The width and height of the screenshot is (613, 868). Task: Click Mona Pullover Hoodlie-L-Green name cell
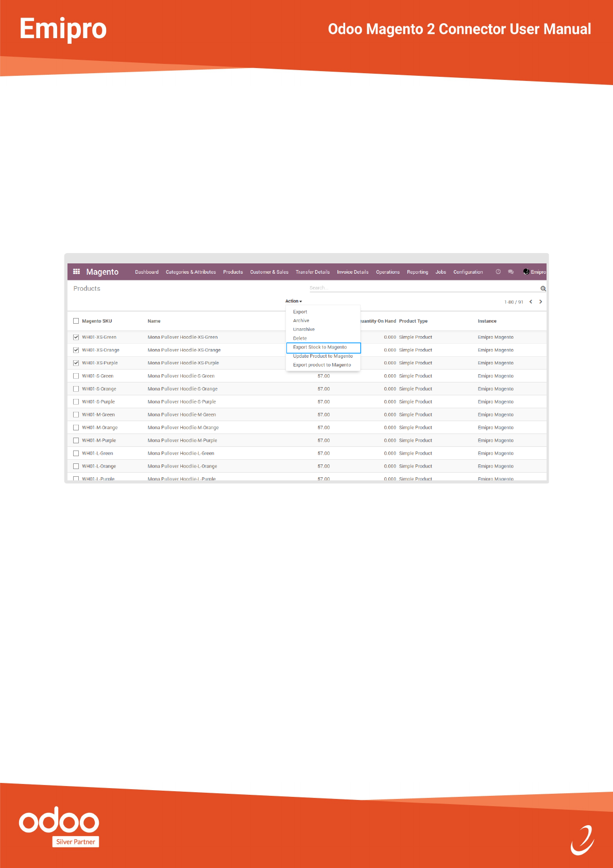(x=181, y=453)
